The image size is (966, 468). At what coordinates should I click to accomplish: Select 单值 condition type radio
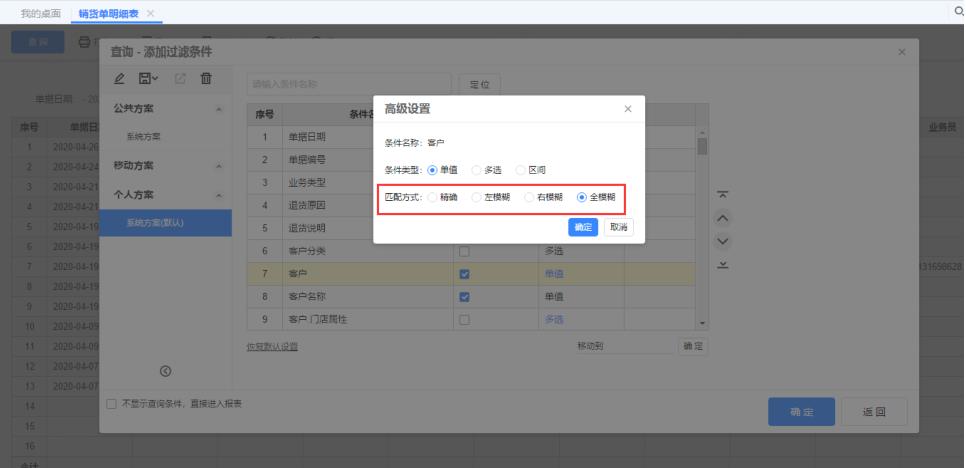click(x=432, y=170)
